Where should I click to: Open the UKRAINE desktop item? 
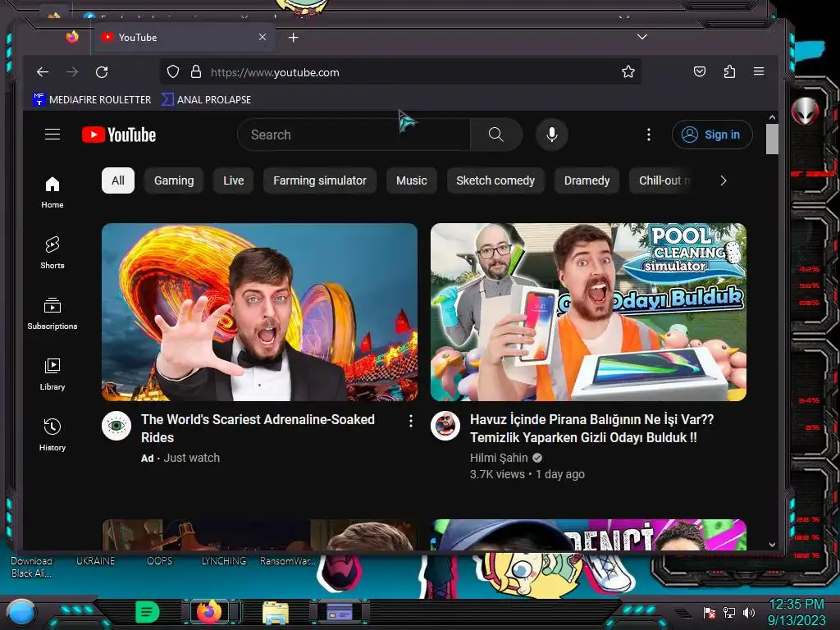tap(95, 561)
